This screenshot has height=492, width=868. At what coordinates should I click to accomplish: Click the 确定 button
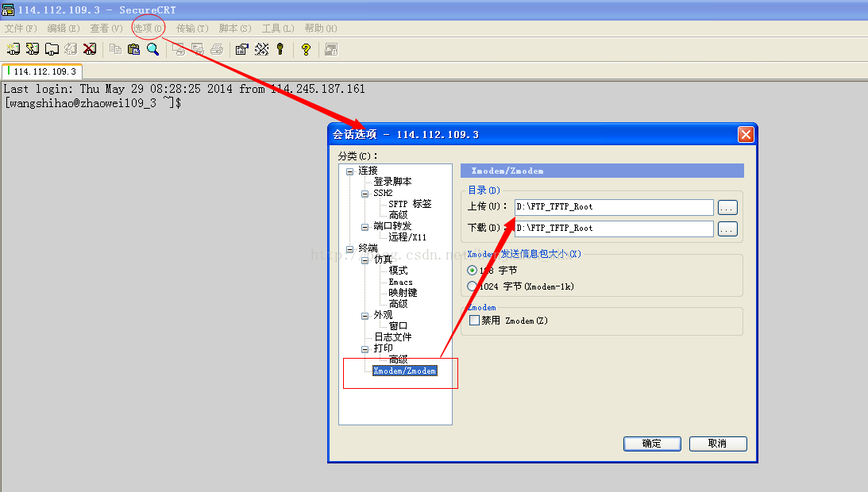tap(652, 444)
